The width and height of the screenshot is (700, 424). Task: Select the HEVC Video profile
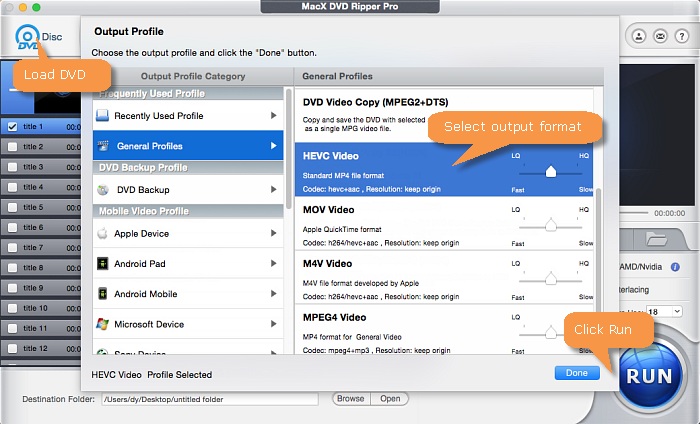[x=444, y=170]
